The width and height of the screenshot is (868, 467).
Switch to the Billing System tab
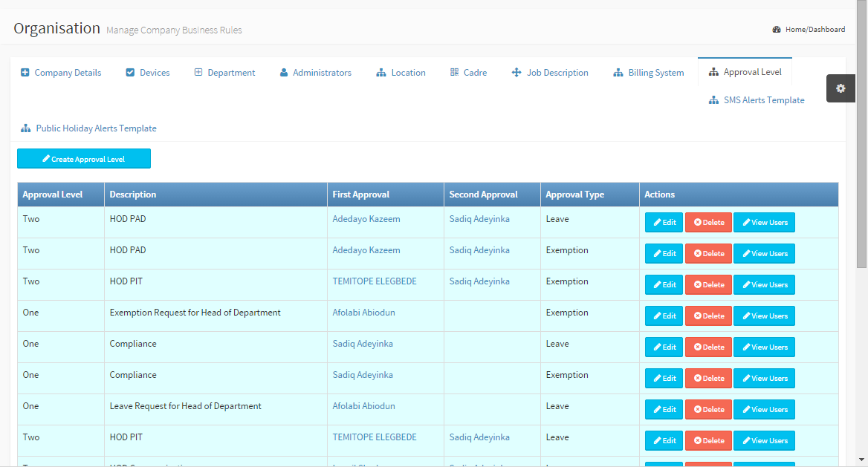[x=648, y=73]
